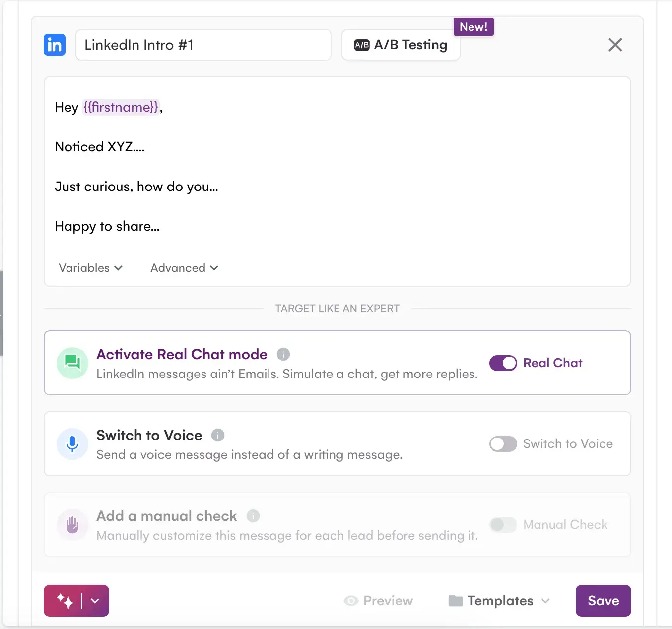
Task: Turn off the Real Chat toggle
Action: pyautogui.click(x=503, y=363)
